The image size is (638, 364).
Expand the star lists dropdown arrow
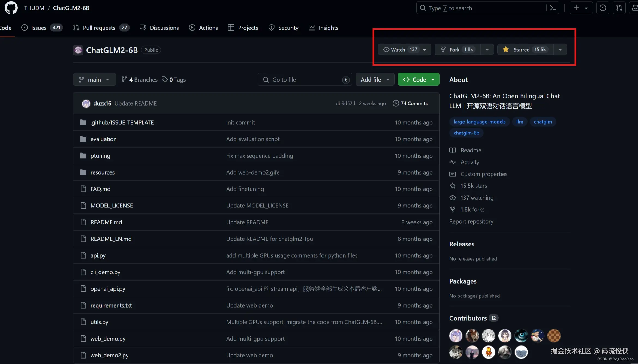(560, 50)
